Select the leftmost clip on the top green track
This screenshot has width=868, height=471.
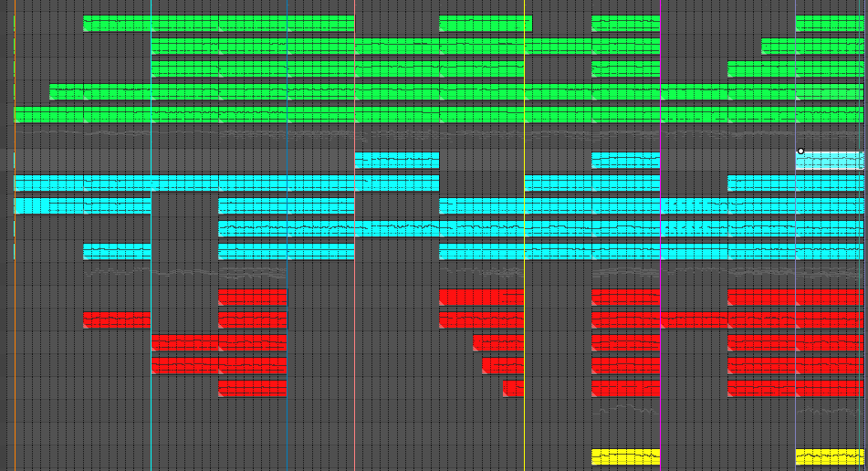coord(218,23)
